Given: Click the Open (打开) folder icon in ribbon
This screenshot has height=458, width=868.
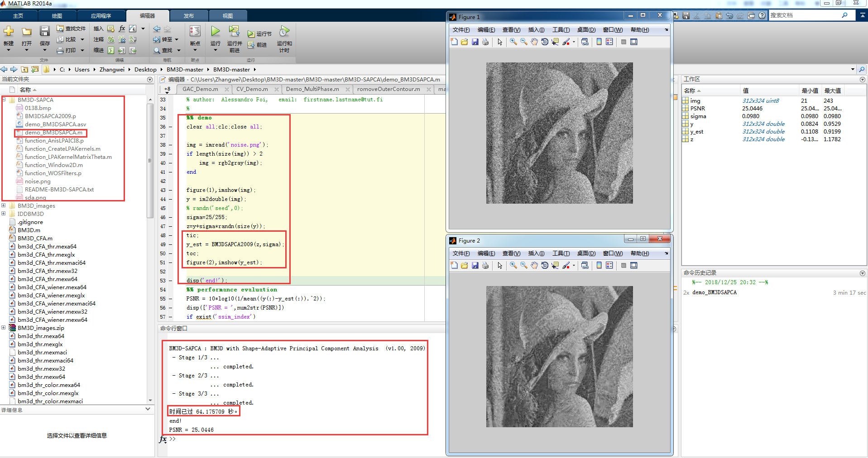Looking at the screenshot, I should (27, 31).
